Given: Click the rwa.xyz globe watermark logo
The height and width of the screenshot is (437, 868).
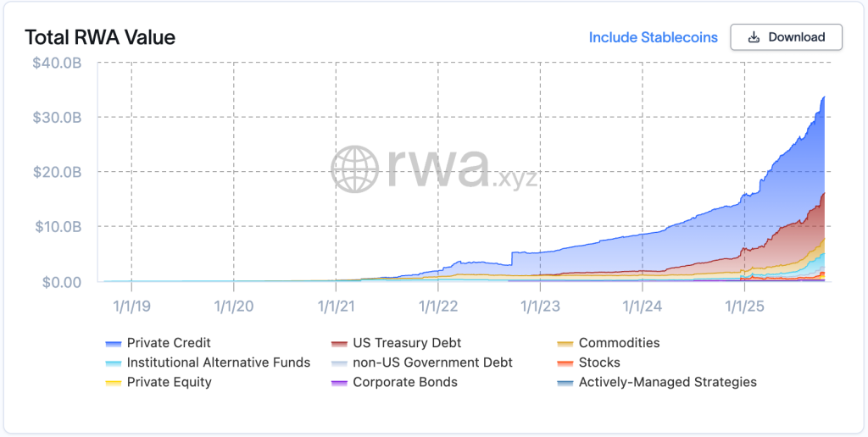Looking at the screenshot, I should (x=355, y=169).
